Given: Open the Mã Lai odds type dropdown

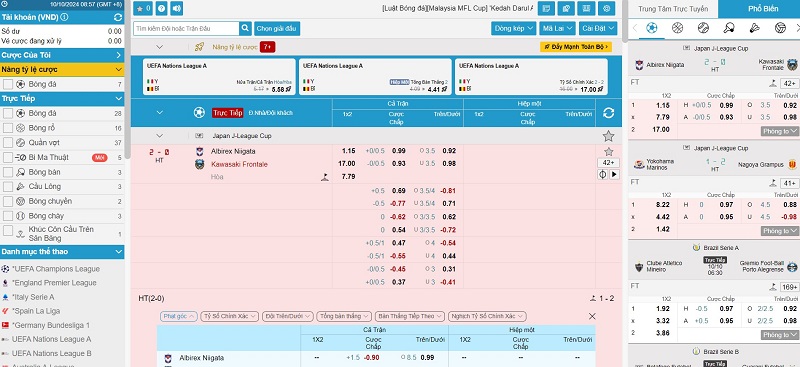Looking at the screenshot, I should [x=557, y=29].
